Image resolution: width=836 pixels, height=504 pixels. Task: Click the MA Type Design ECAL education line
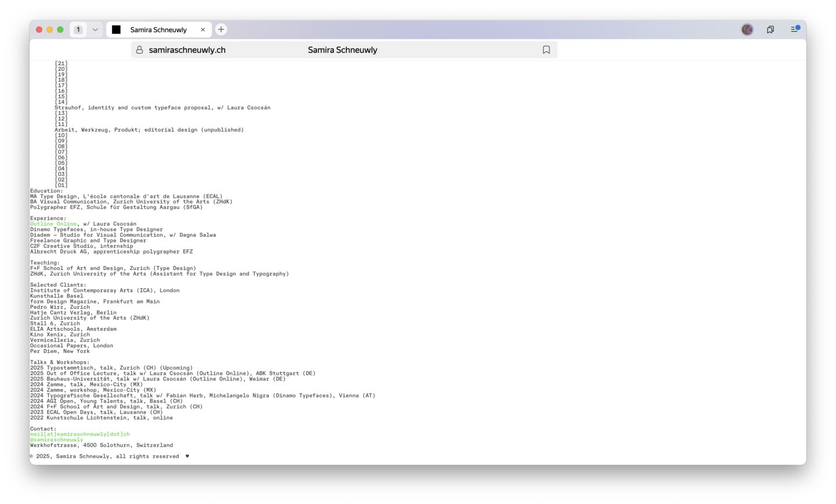[x=127, y=196]
